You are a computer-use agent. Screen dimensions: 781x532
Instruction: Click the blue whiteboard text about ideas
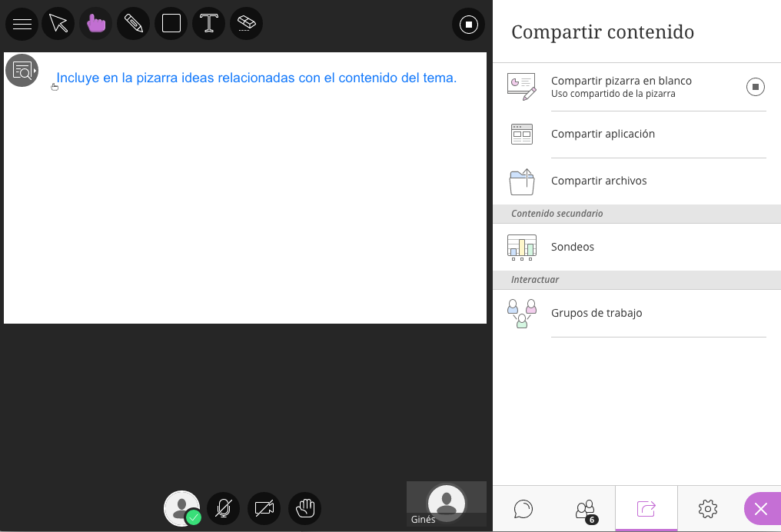coord(256,78)
